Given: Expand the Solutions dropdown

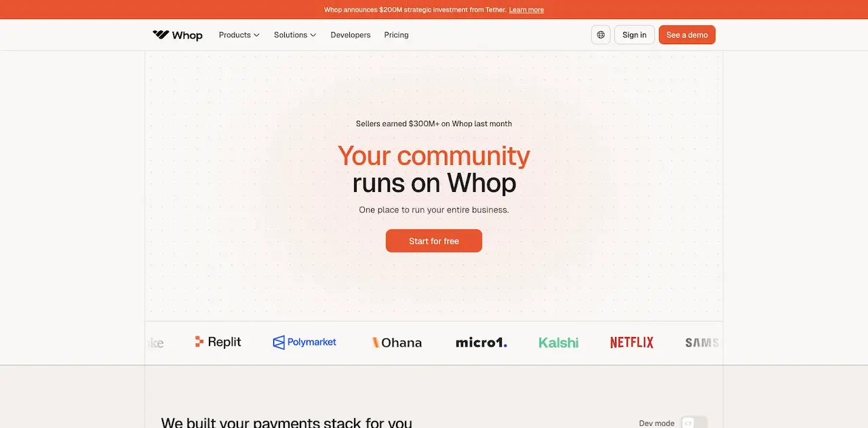Looking at the screenshot, I should point(295,35).
